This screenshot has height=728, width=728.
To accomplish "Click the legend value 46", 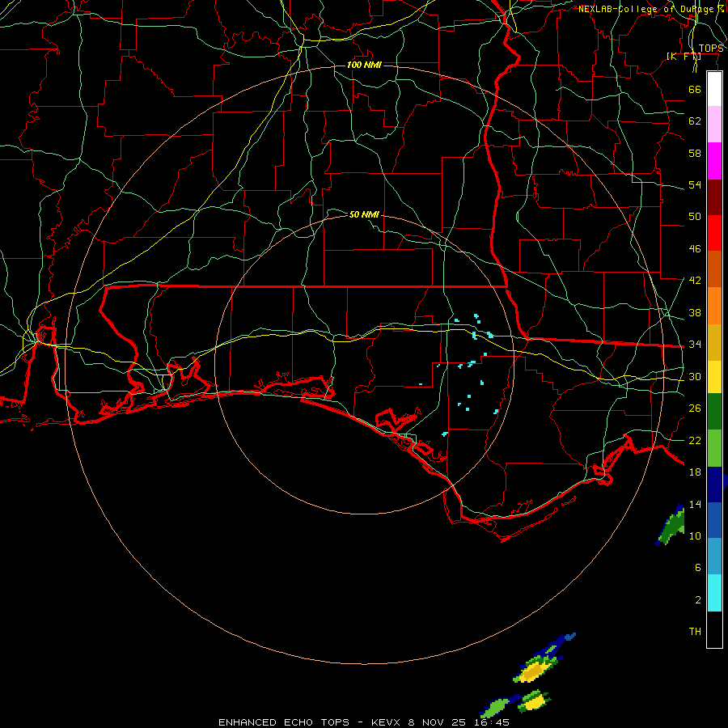I will tap(695, 249).
